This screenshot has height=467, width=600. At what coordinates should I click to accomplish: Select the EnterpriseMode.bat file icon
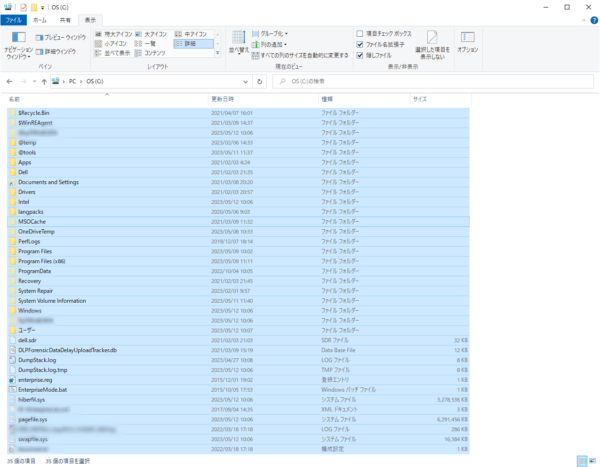tap(13, 390)
